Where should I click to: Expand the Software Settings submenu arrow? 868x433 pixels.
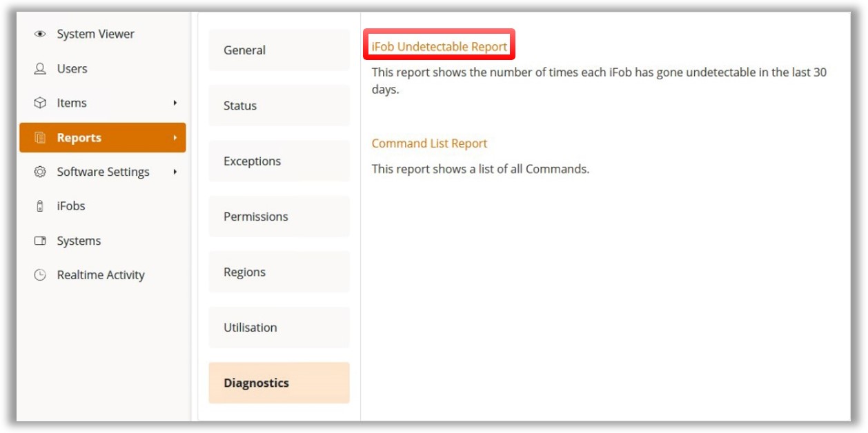tap(175, 172)
